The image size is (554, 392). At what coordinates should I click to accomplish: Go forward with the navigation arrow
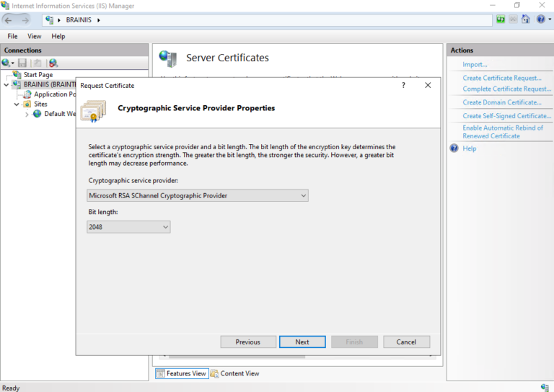25,20
